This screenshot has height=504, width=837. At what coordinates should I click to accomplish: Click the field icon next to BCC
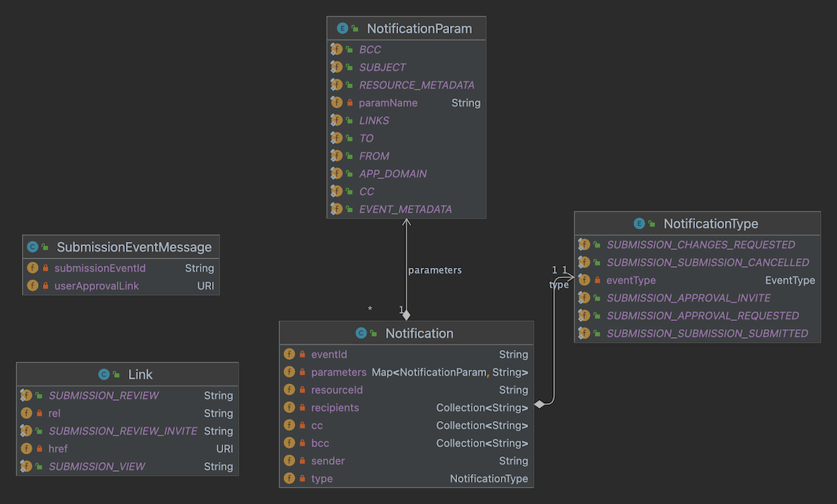coord(336,49)
